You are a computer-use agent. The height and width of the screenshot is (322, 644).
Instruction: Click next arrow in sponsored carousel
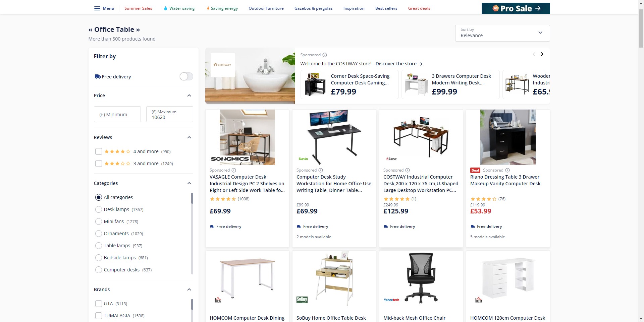[x=542, y=54]
